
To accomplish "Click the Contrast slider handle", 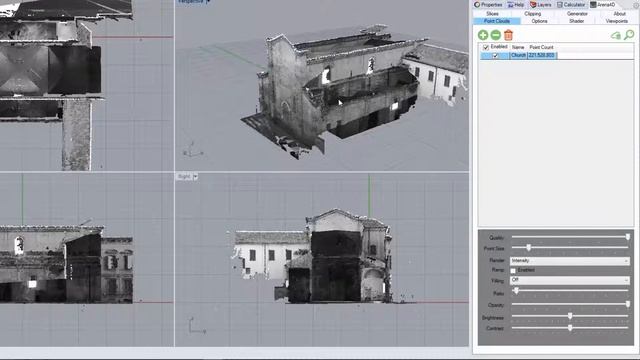I will tap(570, 327).
